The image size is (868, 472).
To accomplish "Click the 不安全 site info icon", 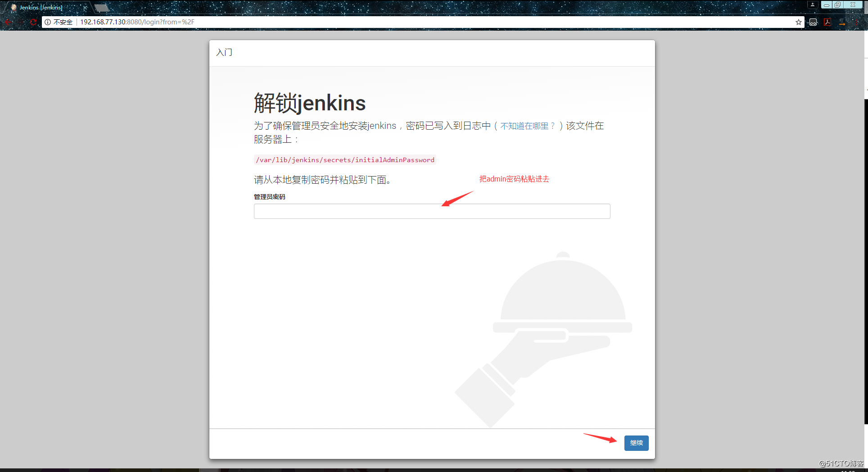I will coord(48,22).
